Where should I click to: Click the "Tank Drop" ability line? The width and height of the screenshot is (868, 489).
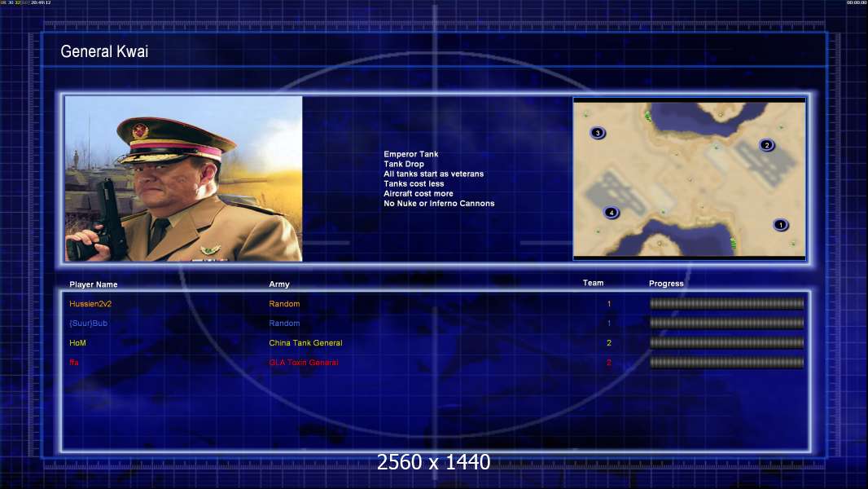[x=404, y=164]
